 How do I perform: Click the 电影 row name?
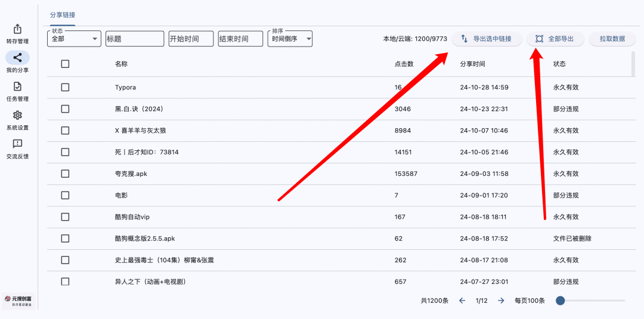tap(121, 196)
